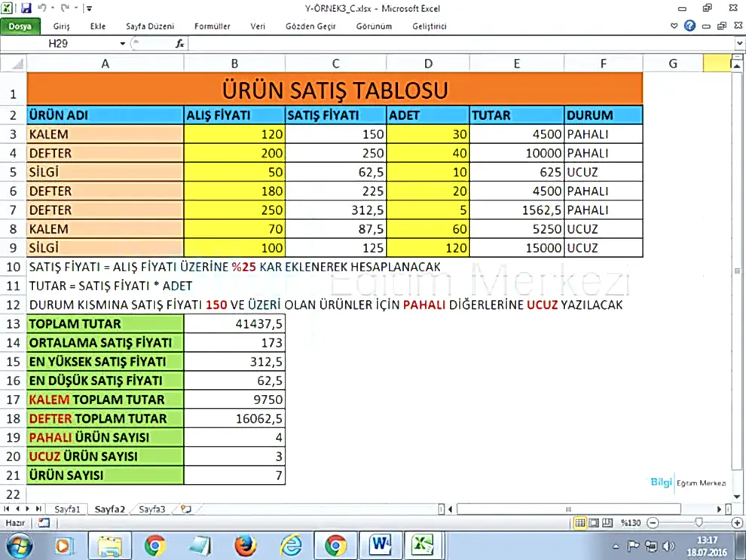
Task: Open Word from the taskbar
Action: pos(381,544)
